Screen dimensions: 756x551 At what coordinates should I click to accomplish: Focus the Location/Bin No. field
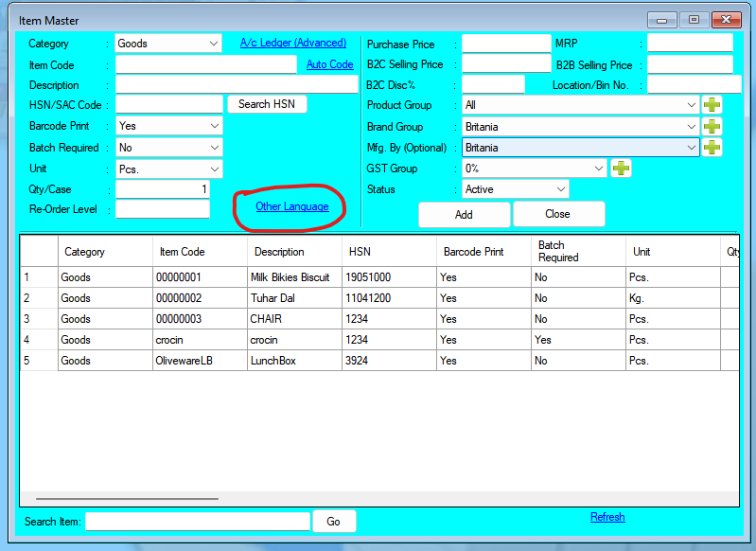click(694, 84)
